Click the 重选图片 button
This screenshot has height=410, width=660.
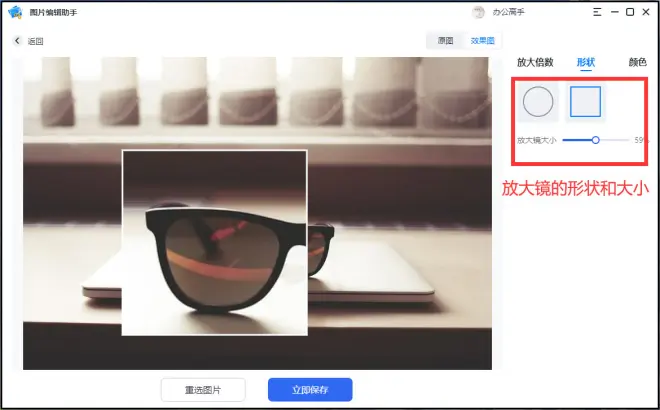pos(203,390)
